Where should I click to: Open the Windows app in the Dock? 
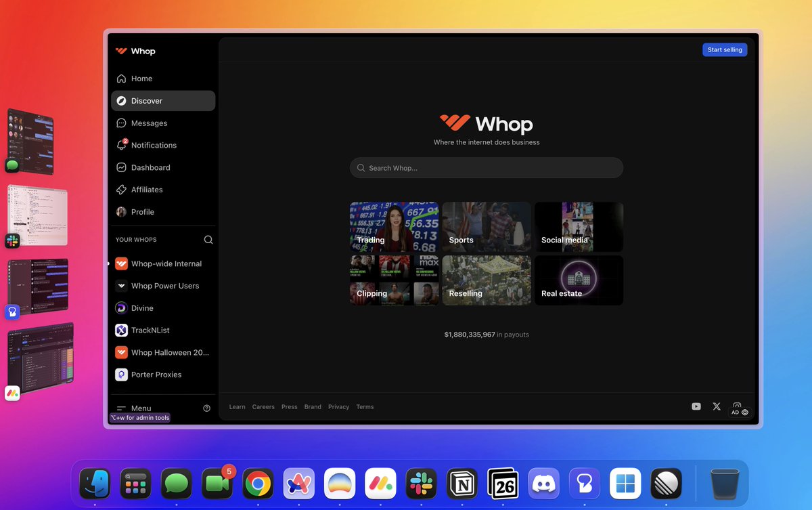click(x=625, y=484)
